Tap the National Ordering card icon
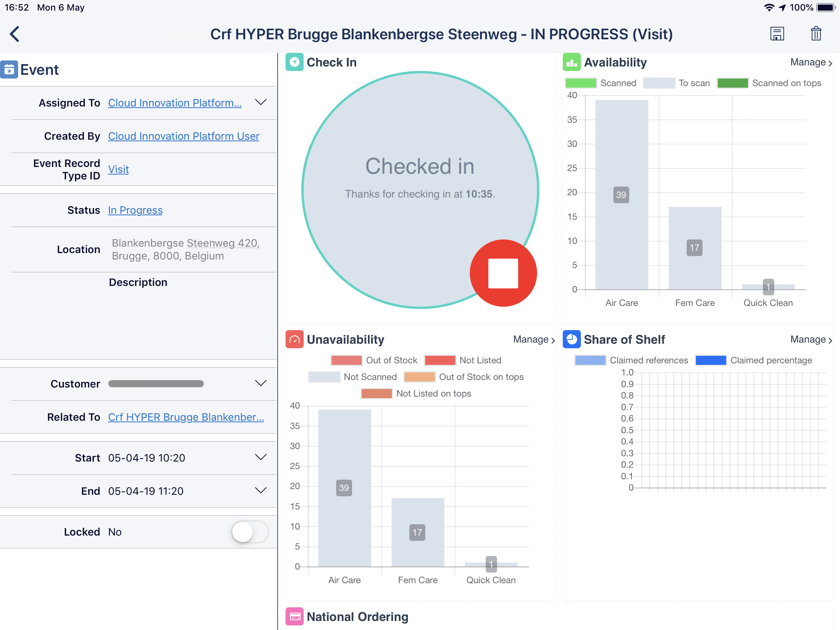Screen dimensions: 840x630 [294, 616]
